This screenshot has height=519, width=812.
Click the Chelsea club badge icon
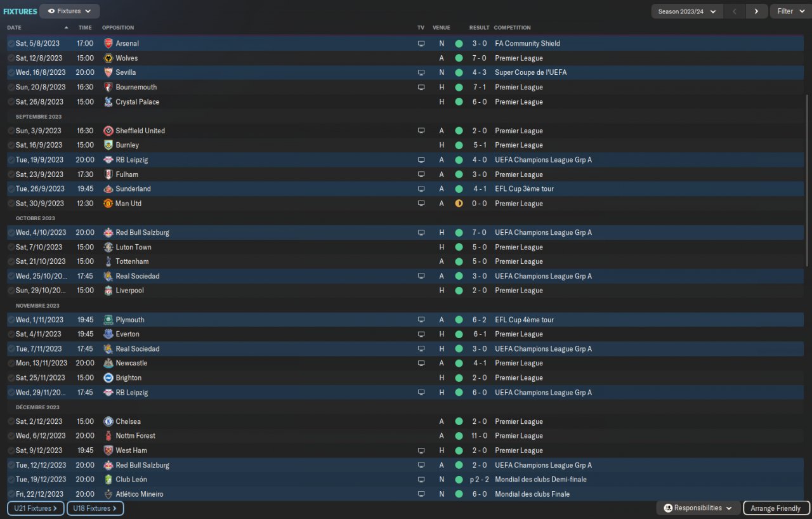tap(108, 421)
